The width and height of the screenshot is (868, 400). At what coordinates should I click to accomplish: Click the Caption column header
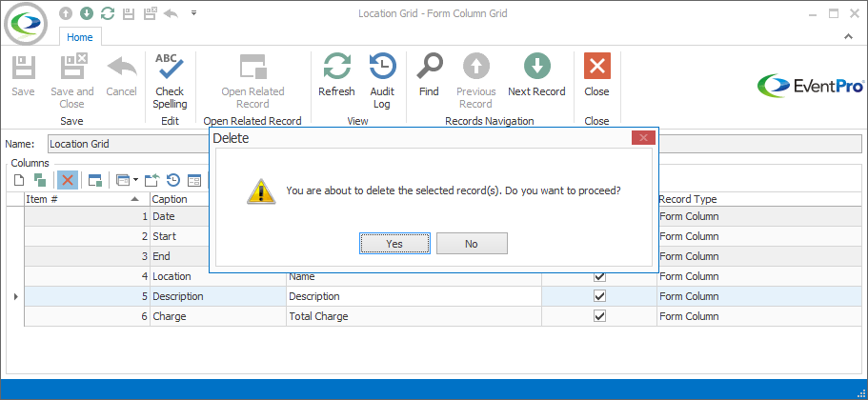179,199
